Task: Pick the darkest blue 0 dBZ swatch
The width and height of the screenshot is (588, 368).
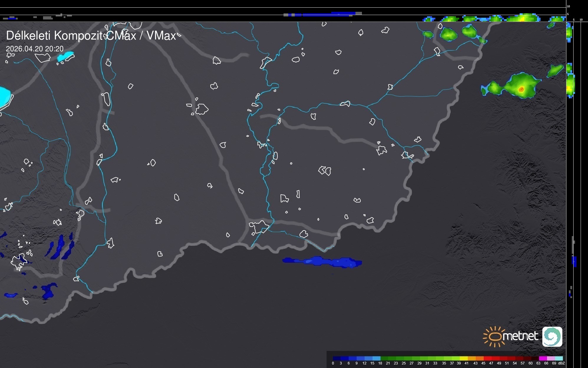Action: click(337, 358)
